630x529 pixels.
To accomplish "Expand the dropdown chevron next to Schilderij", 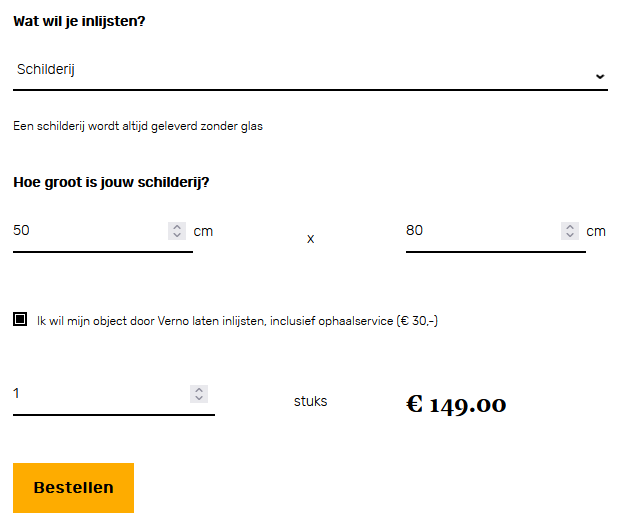I will coord(599,76).
